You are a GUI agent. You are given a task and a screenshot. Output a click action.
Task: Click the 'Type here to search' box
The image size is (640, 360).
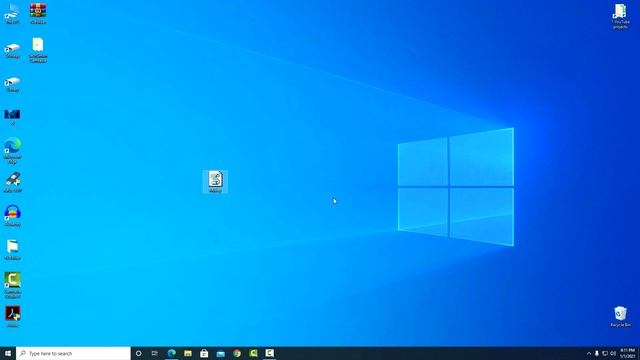pos(73,353)
